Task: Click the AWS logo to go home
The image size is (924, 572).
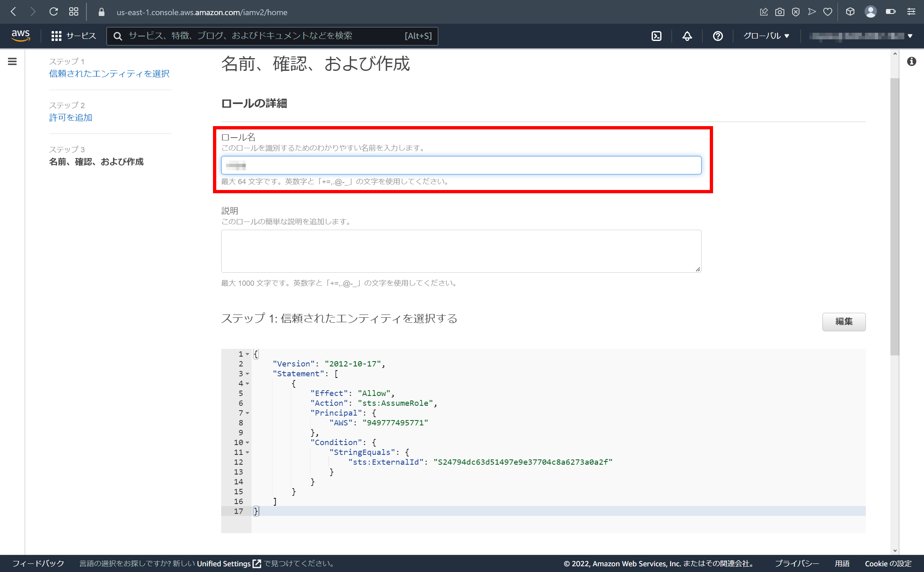Action: (x=20, y=36)
